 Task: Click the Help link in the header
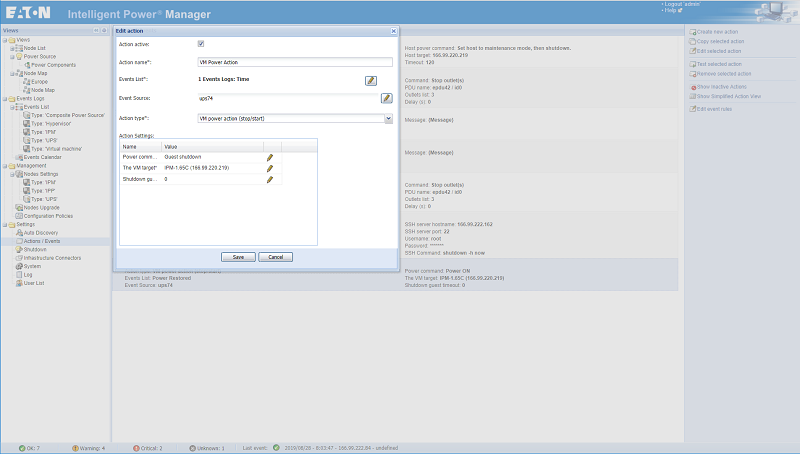coord(670,10)
